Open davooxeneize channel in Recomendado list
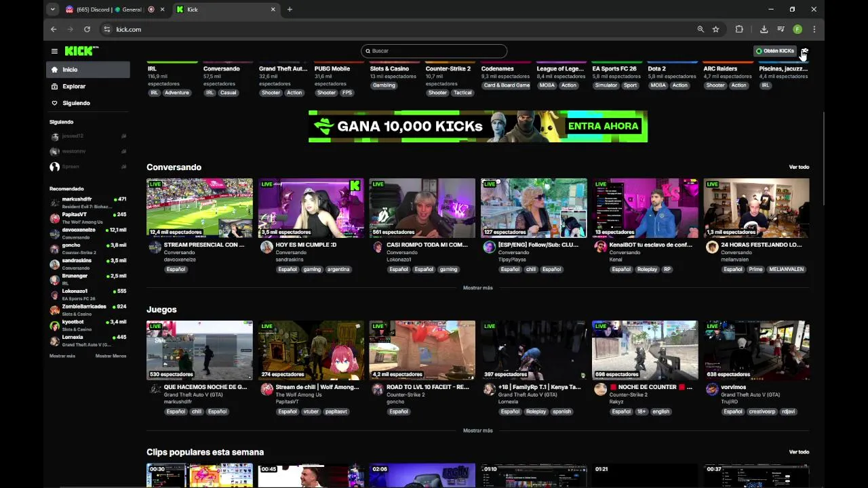 click(x=88, y=233)
